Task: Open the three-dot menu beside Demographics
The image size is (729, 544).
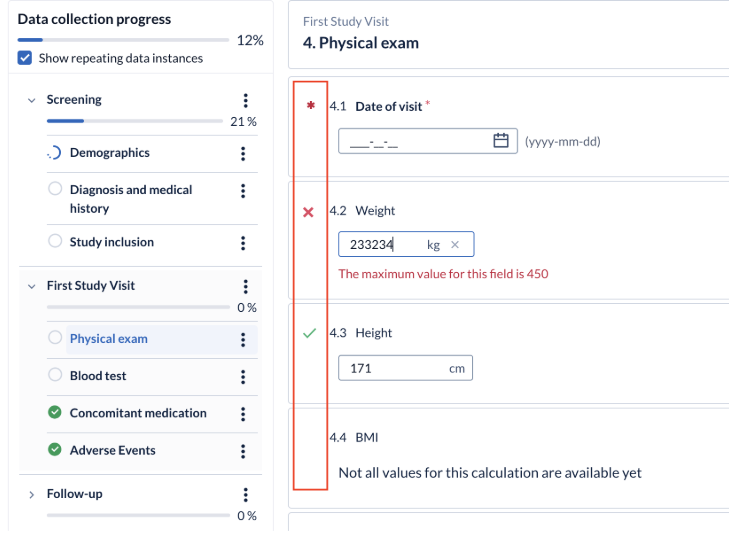Action: pyautogui.click(x=243, y=153)
